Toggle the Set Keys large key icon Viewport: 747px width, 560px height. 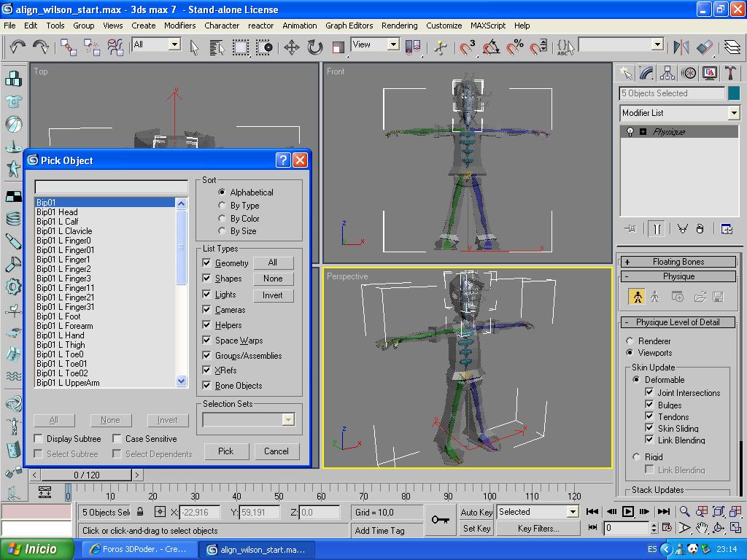click(x=440, y=519)
